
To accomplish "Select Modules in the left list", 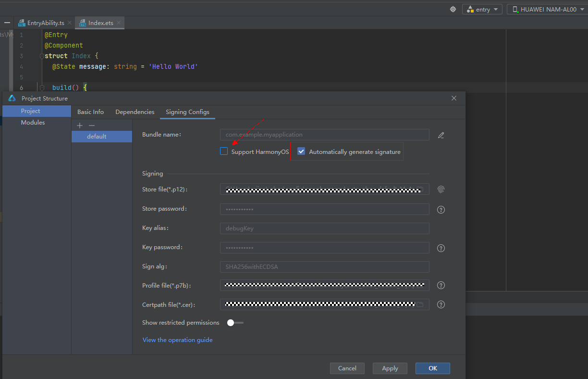I will tap(37, 123).
